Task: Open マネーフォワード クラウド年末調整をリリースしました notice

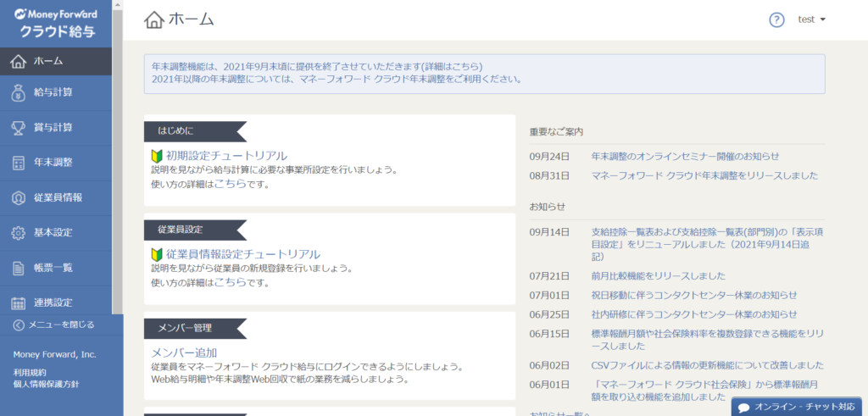Action: coord(704,176)
